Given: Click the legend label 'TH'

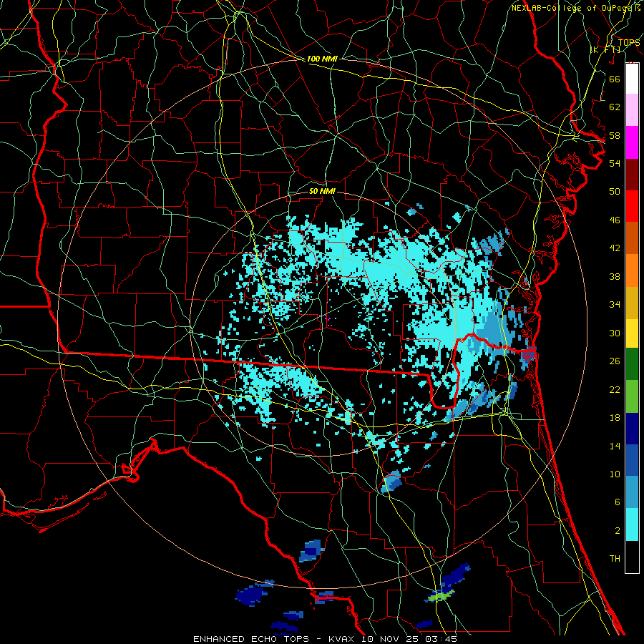Looking at the screenshot, I should tap(615, 558).
